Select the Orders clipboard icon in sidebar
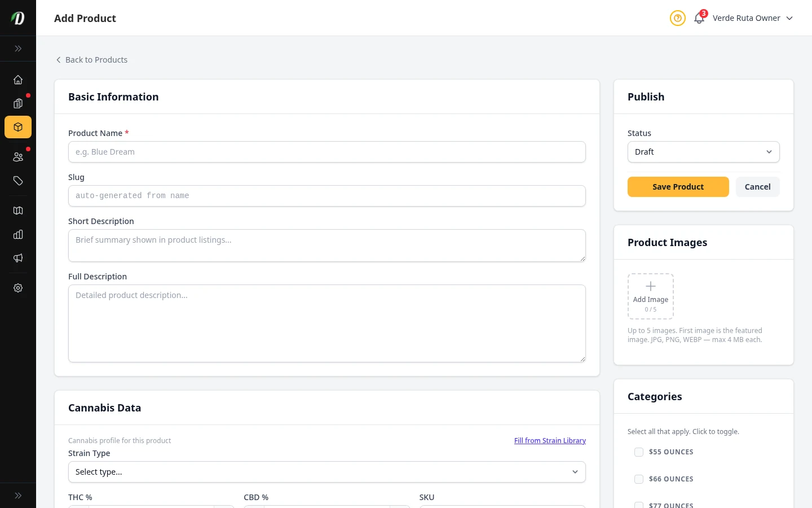The height and width of the screenshot is (508, 812). 18,104
